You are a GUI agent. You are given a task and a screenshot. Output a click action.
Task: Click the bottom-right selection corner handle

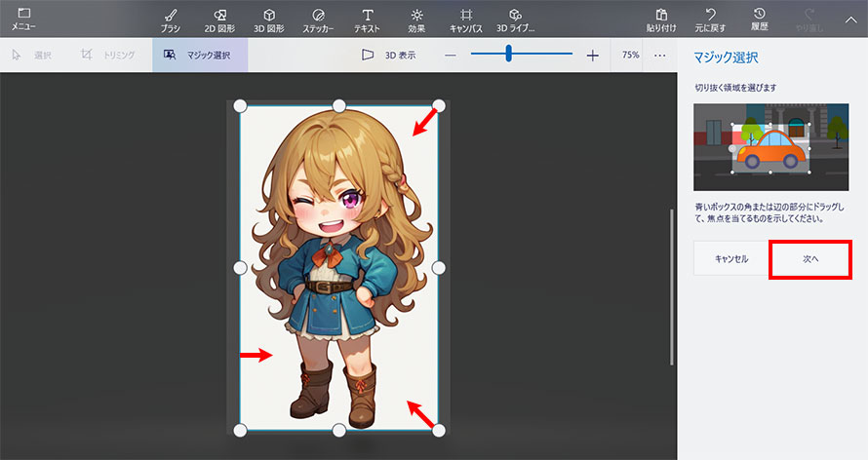(x=439, y=430)
